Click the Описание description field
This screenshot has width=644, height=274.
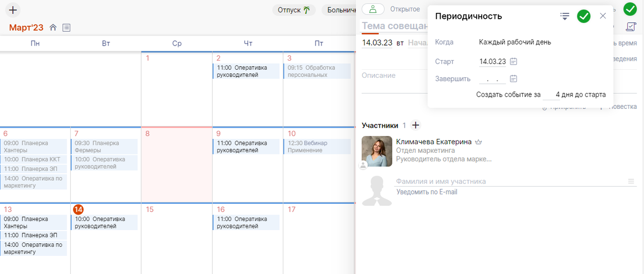coord(394,76)
